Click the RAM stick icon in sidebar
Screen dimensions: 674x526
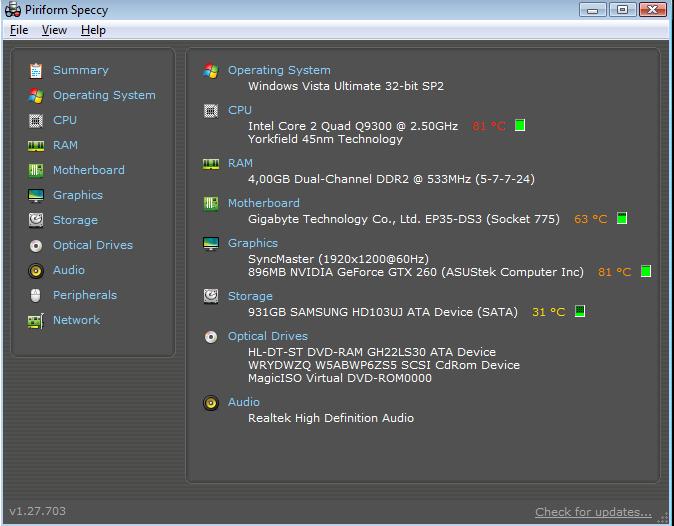coord(36,146)
